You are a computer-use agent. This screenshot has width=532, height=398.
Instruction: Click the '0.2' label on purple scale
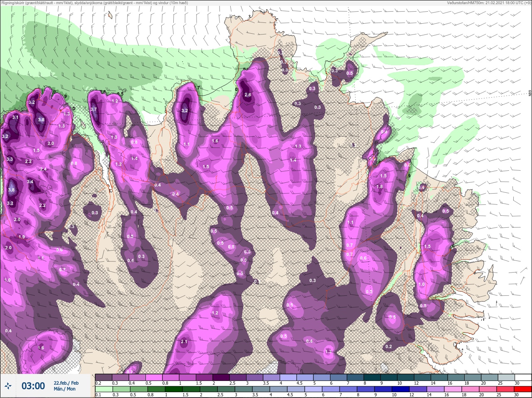(98, 383)
